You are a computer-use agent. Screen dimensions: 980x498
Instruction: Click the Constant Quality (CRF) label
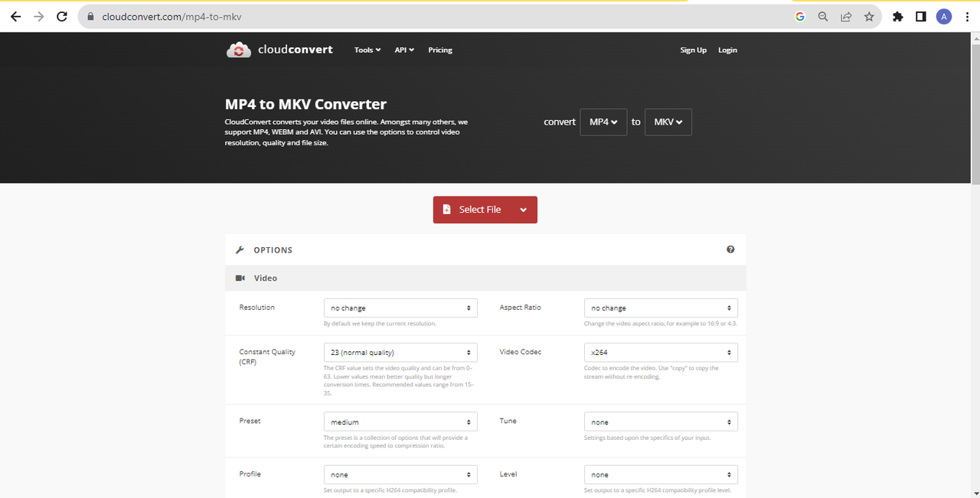tap(267, 356)
